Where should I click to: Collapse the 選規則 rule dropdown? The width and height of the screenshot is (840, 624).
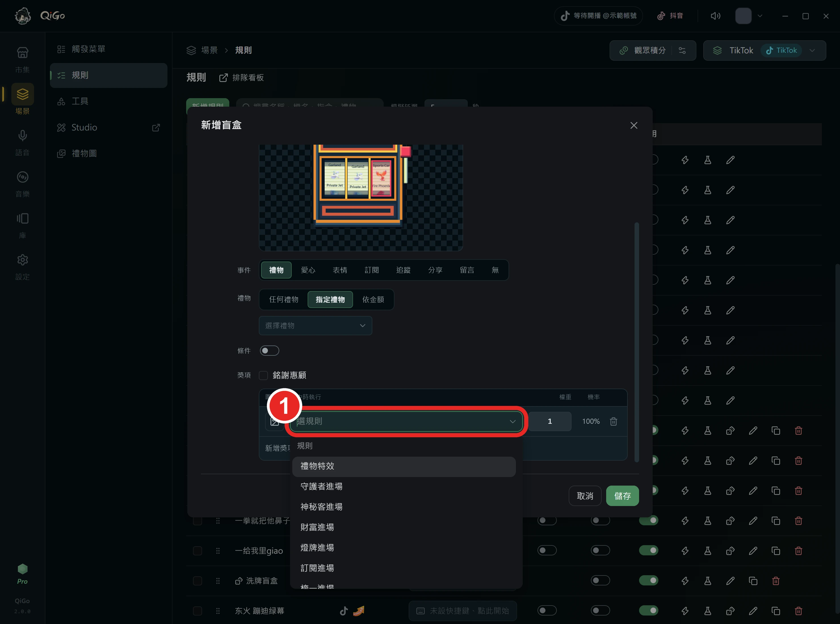click(406, 421)
